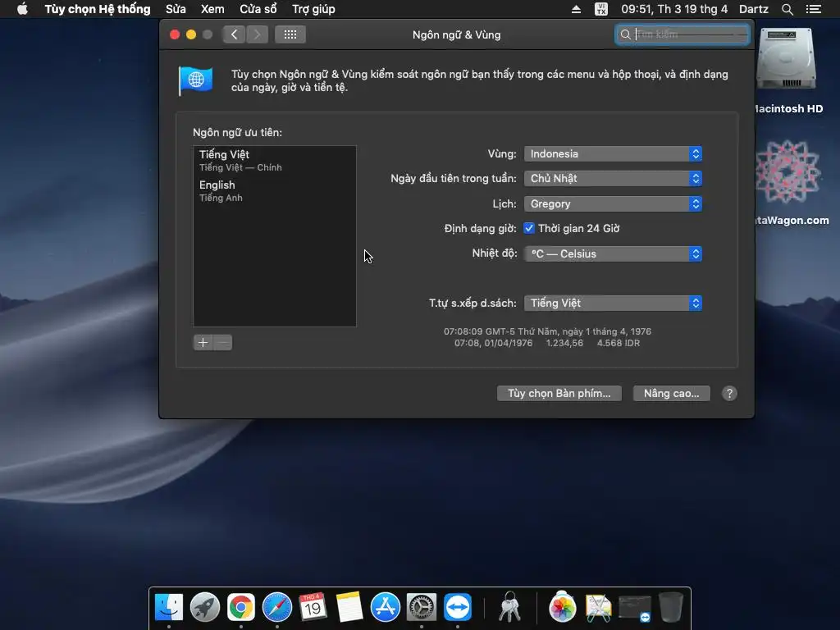Add a language with the plus button
Image resolution: width=840 pixels, height=630 pixels.
(x=203, y=342)
